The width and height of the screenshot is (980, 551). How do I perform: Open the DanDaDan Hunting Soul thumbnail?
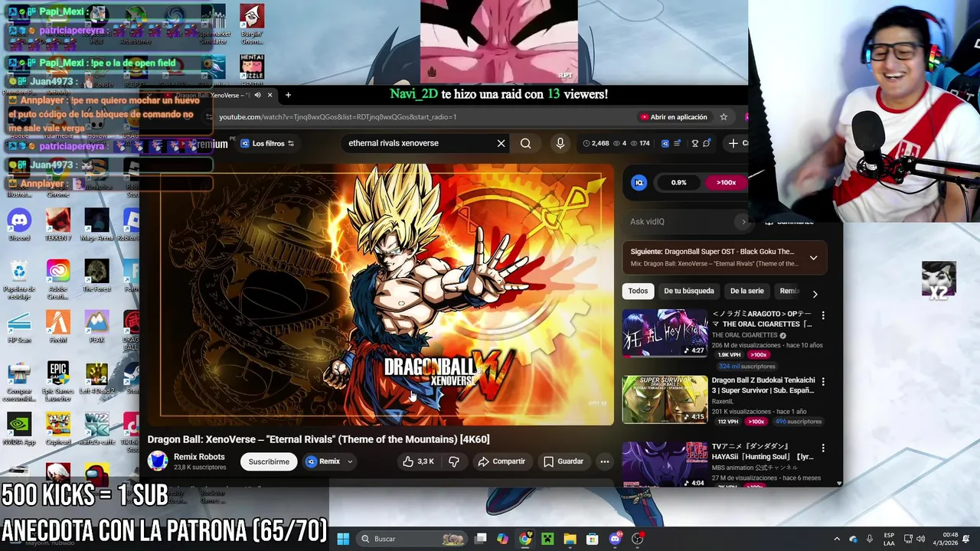665,464
